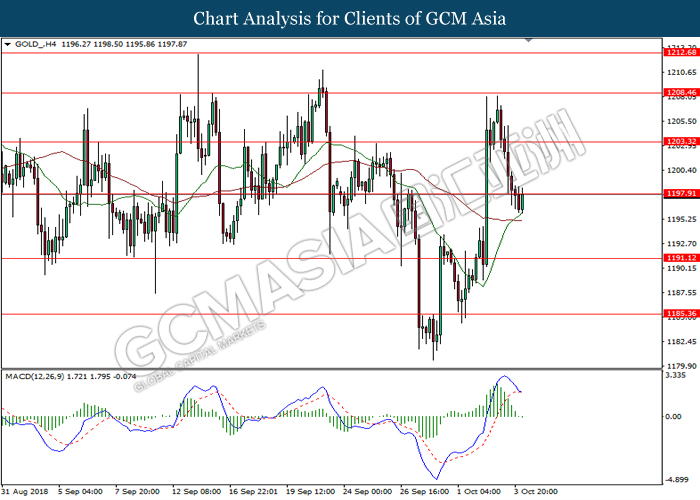700x500 pixels.
Task: Click the MACD scale value 0.00
Action: click(x=673, y=417)
